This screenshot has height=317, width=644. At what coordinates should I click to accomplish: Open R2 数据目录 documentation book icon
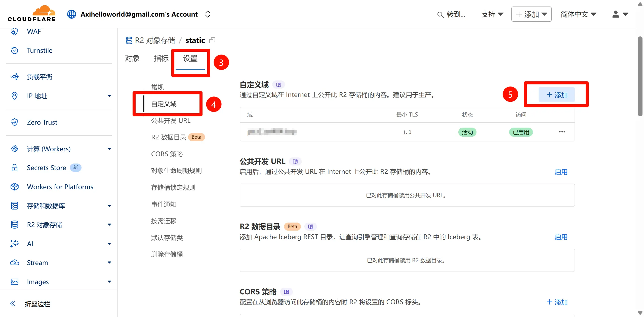[x=311, y=227]
